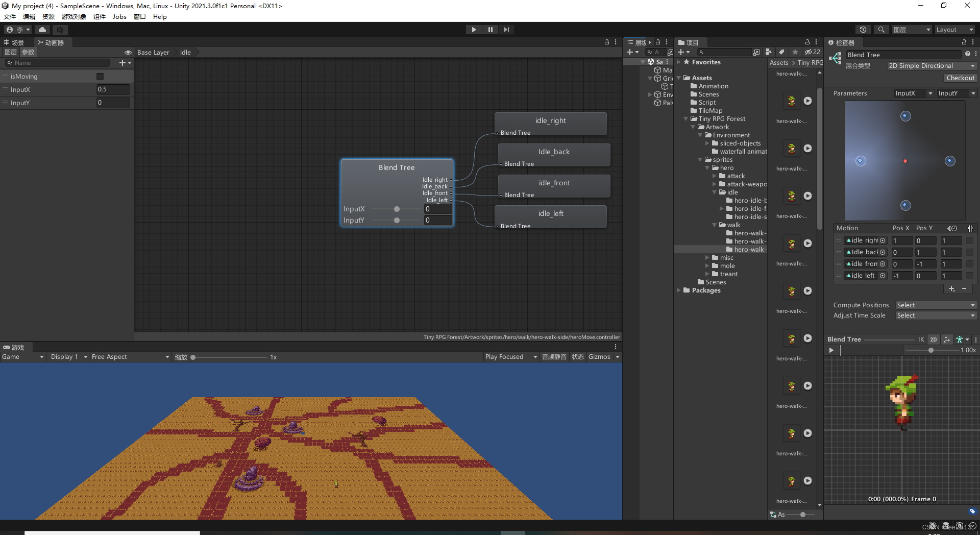Open the InputY parameter dropdown

[x=957, y=93]
